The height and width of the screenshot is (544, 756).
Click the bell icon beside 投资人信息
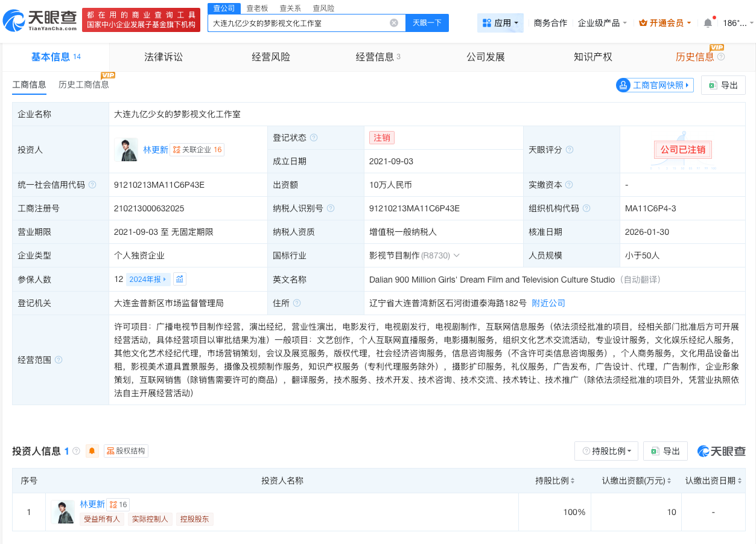91,450
